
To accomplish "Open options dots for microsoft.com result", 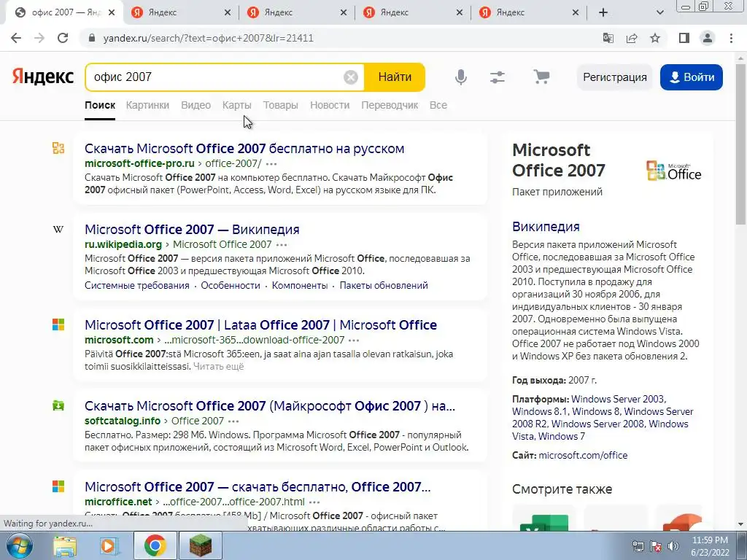I will 354,341.
